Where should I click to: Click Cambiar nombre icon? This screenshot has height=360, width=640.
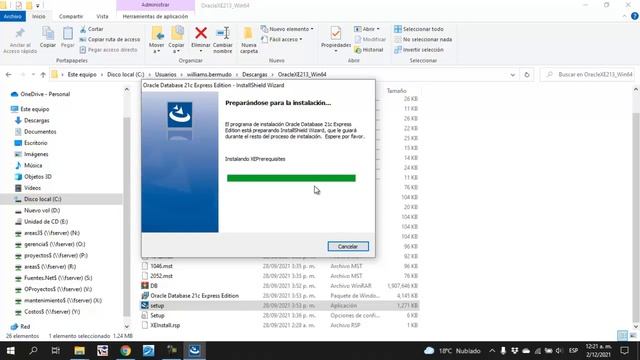[x=223, y=33]
